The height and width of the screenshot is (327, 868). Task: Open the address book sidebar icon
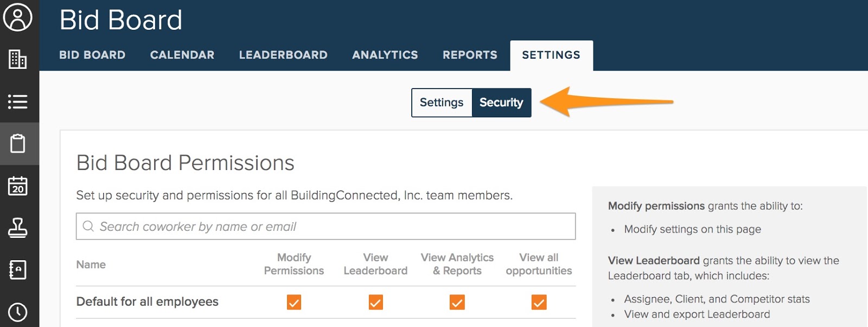click(18, 270)
